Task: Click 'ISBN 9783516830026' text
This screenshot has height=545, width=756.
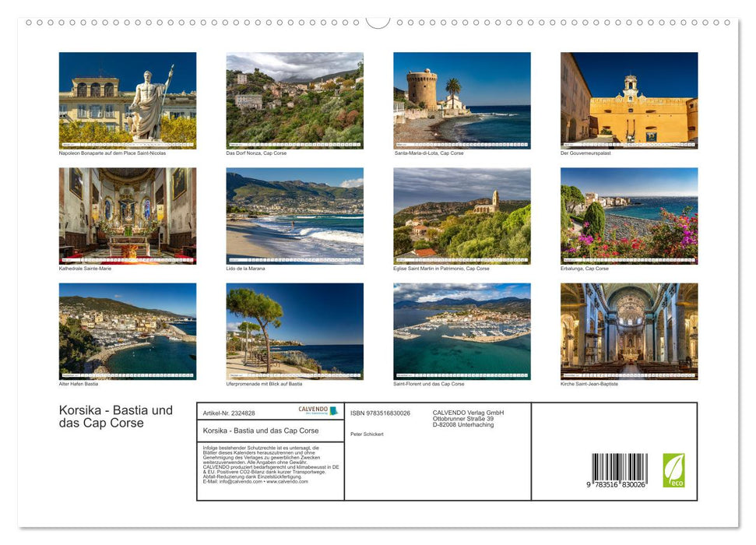Action: [x=381, y=413]
